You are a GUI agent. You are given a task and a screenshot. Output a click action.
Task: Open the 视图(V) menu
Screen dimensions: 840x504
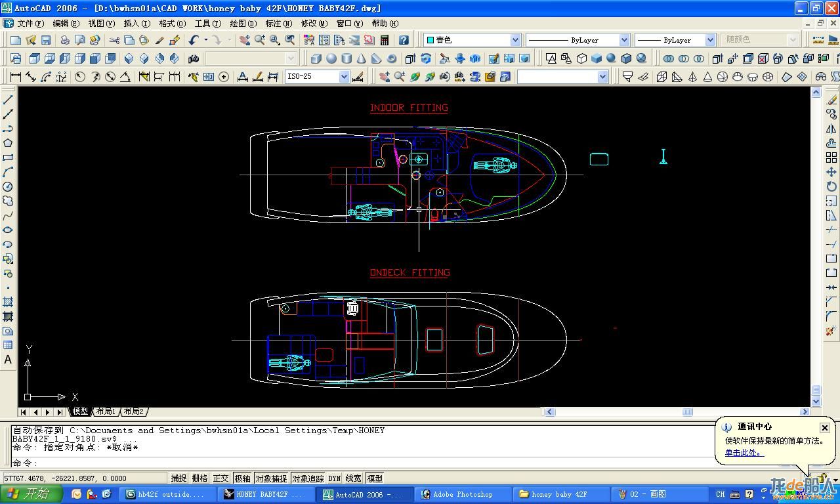click(x=101, y=23)
